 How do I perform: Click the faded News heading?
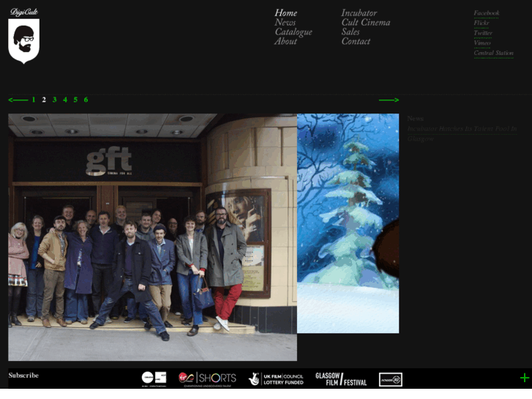[416, 119]
